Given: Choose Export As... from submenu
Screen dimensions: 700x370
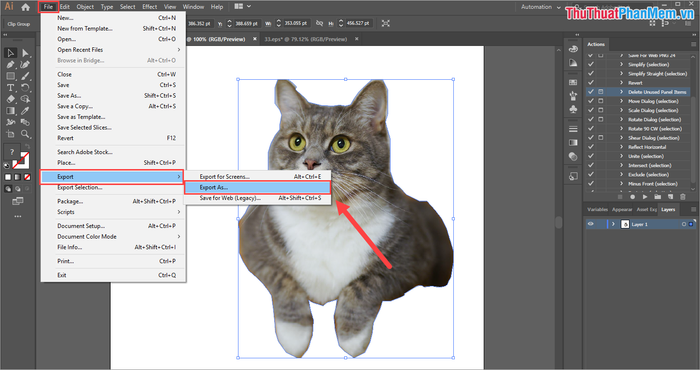Looking at the screenshot, I should (258, 187).
